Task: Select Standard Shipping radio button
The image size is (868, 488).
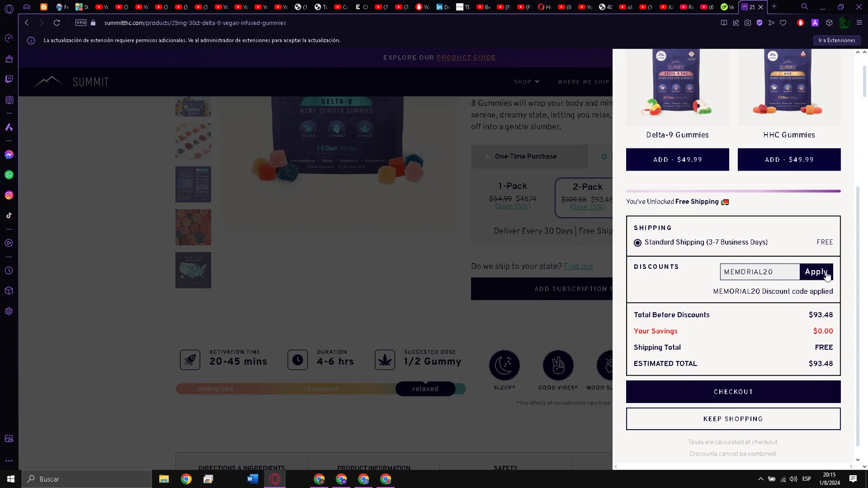Action: tap(638, 243)
